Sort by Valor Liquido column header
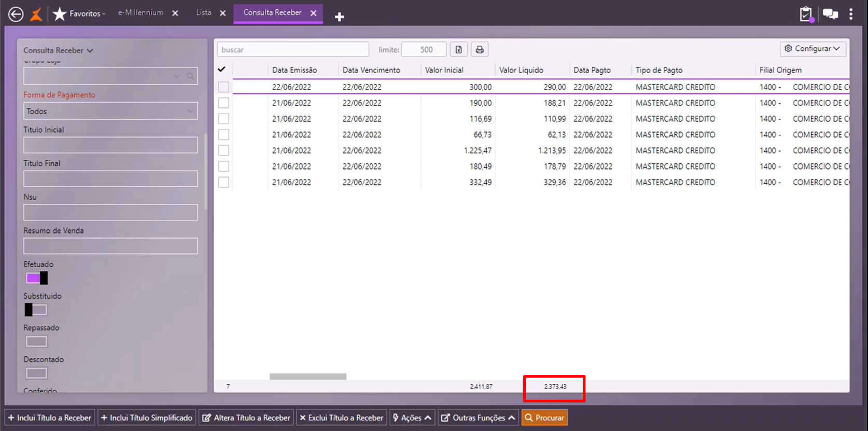This screenshot has height=431, width=868. (521, 70)
